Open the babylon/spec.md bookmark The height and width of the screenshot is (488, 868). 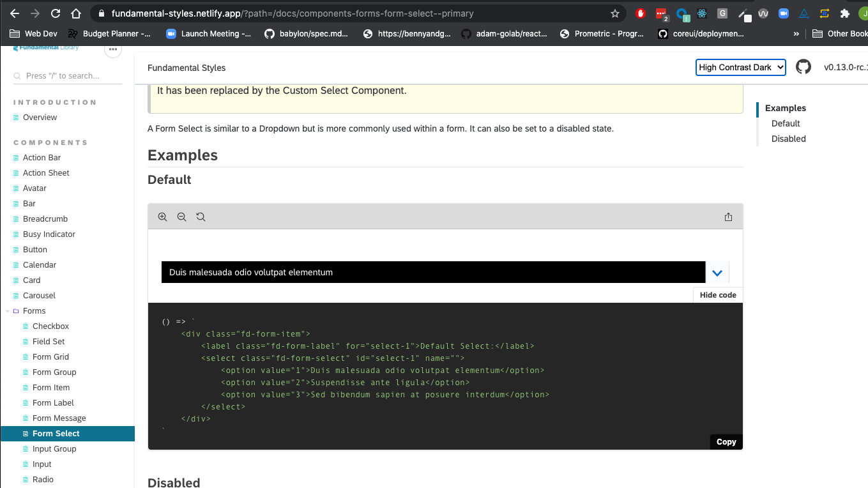307,34
